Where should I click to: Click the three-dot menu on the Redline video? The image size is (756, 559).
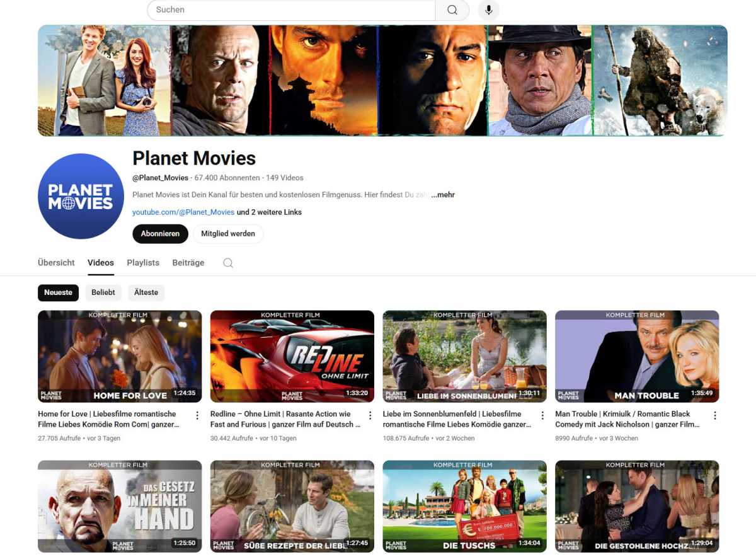(370, 415)
